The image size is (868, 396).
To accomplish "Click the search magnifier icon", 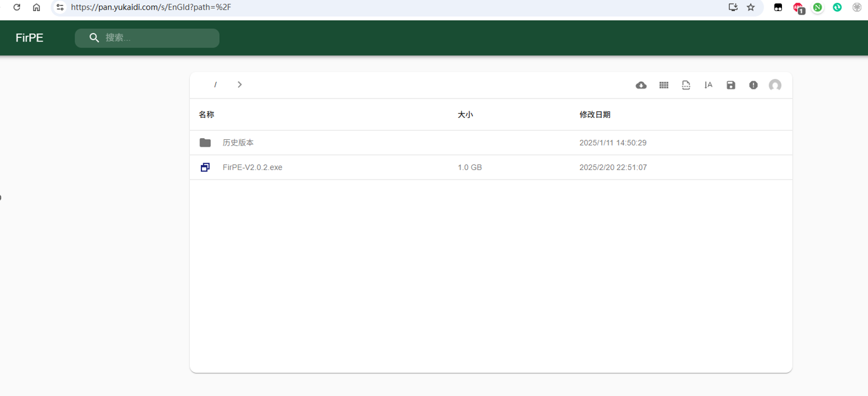I will tap(94, 38).
